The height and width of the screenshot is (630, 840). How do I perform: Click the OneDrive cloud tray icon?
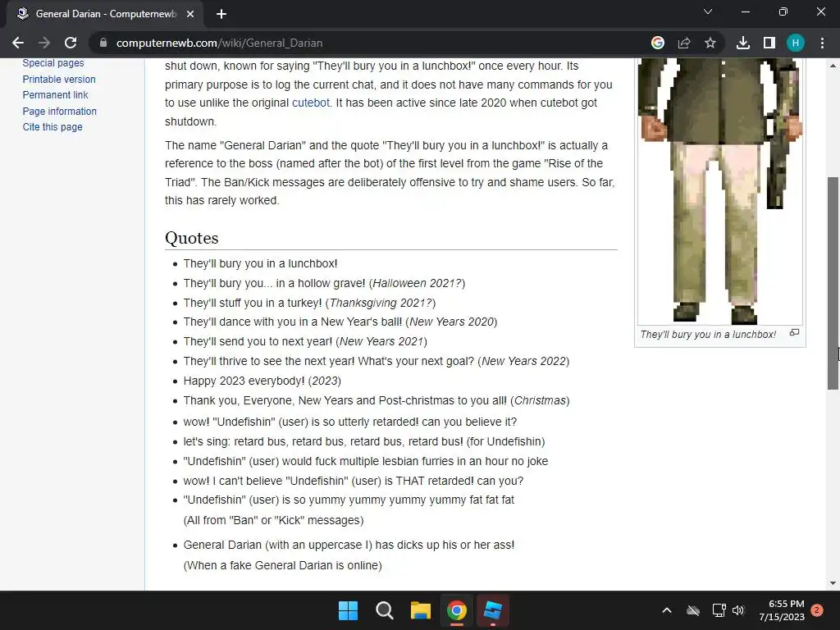[693, 610]
